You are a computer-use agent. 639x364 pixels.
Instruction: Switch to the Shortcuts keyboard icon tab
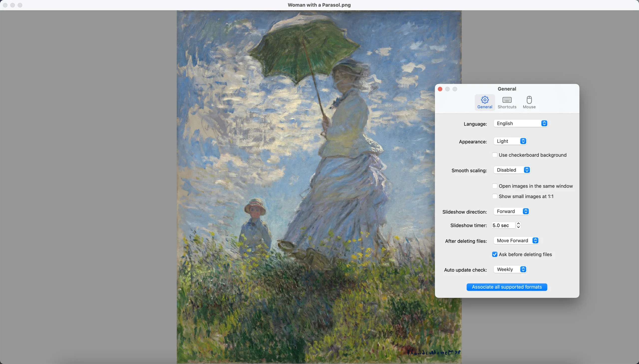(507, 102)
